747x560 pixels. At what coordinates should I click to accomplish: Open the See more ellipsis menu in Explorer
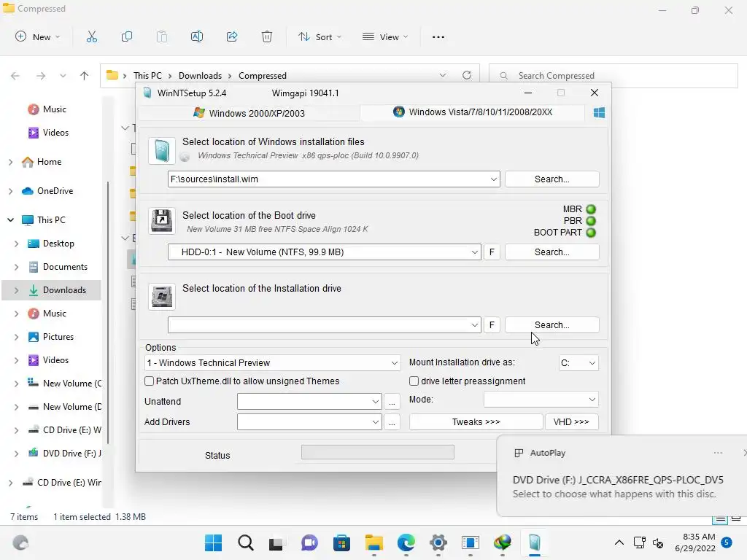[x=438, y=37]
